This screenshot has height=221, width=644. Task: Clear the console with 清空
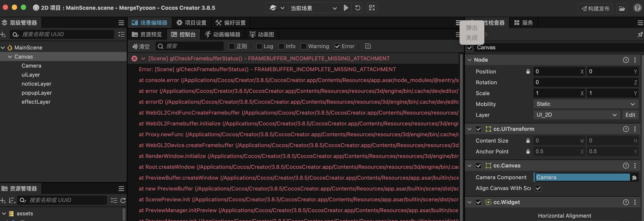[141, 46]
